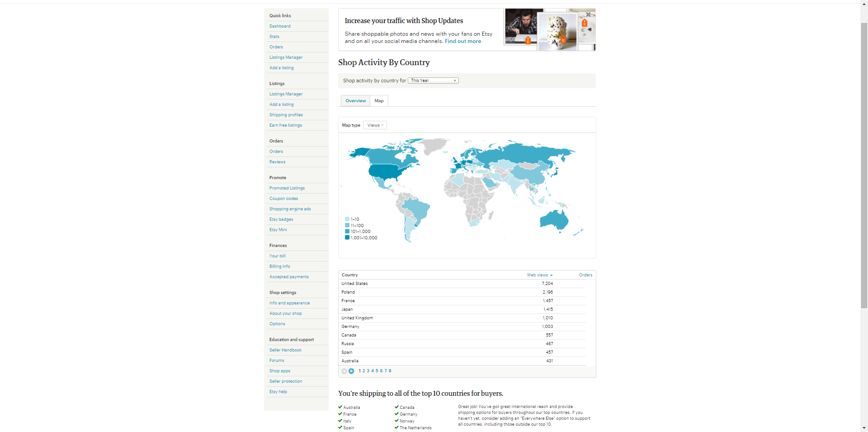Click the green checkmark next to Australia
868x432 pixels.
pos(340,407)
